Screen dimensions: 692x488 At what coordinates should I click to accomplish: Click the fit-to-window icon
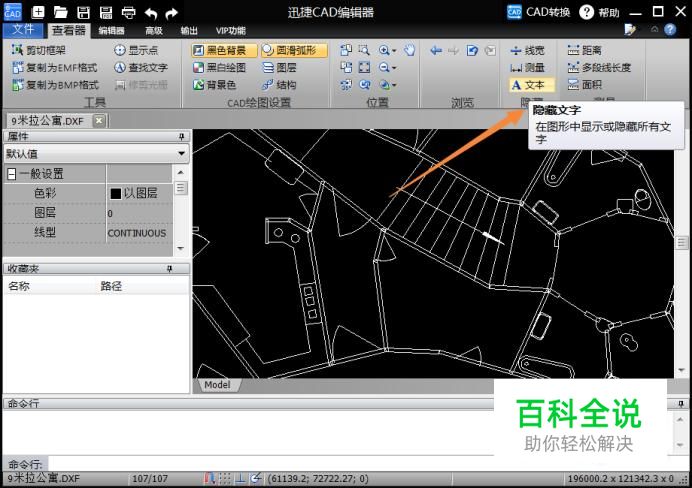[364, 68]
